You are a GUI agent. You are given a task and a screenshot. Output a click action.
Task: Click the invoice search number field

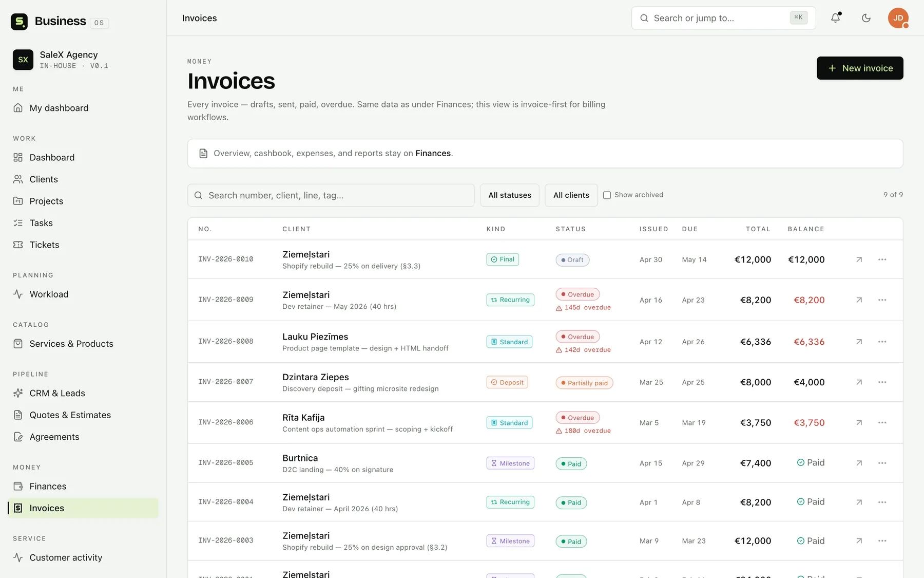pyautogui.click(x=331, y=195)
